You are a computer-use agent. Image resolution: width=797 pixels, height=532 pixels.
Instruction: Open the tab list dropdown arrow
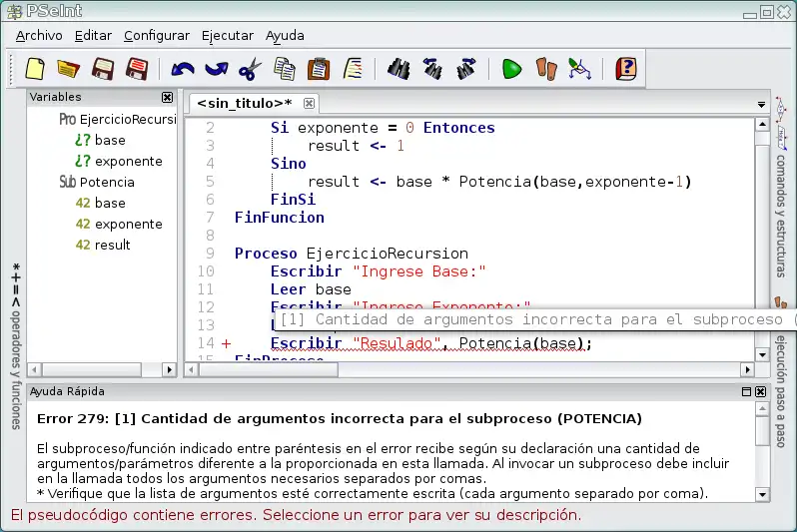pos(762,104)
